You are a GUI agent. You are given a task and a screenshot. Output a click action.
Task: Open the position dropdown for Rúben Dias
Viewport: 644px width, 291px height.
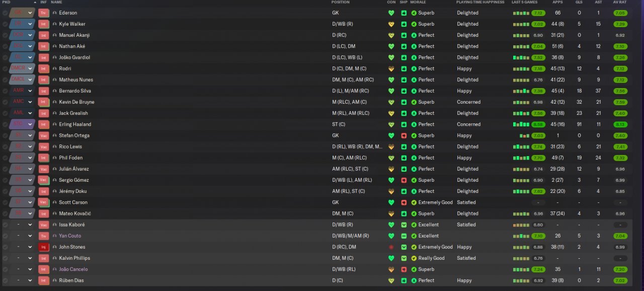(22, 280)
